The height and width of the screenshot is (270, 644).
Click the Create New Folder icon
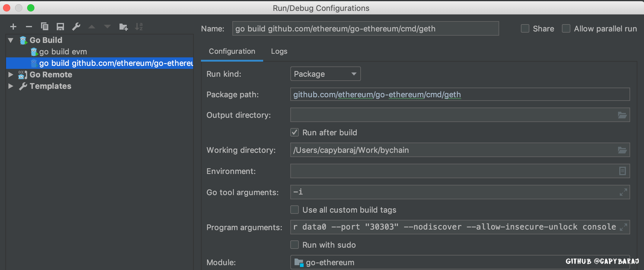coord(123,27)
